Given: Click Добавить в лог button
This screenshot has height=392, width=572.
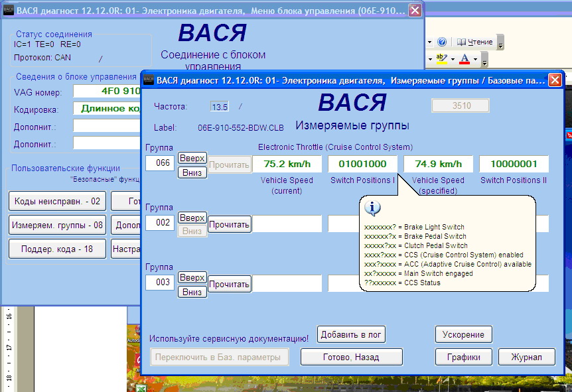Looking at the screenshot, I should pos(351,335).
